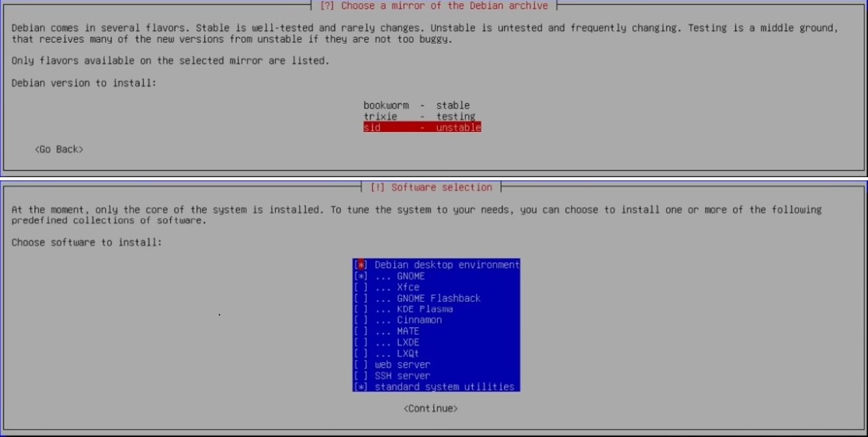Enable the Xfce desktop checkbox
The height and width of the screenshot is (437, 868).
[362, 287]
